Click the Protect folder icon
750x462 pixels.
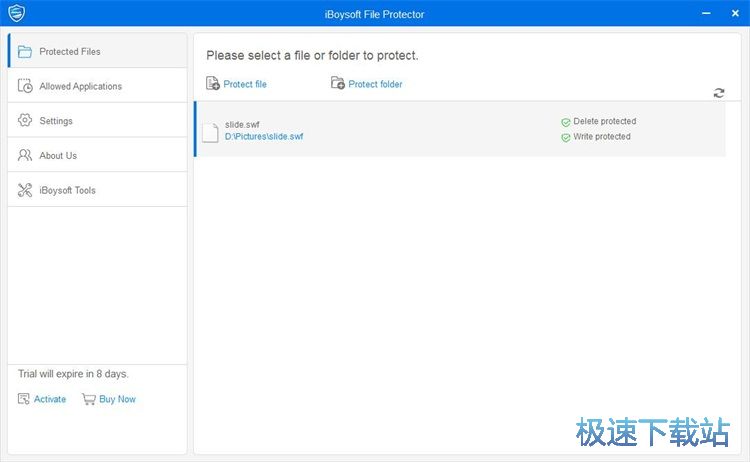tap(338, 83)
